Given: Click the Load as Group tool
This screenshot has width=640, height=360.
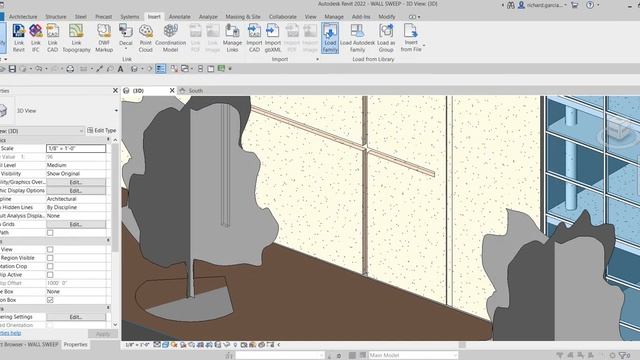Looking at the screenshot, I should (x=386, y=38).
